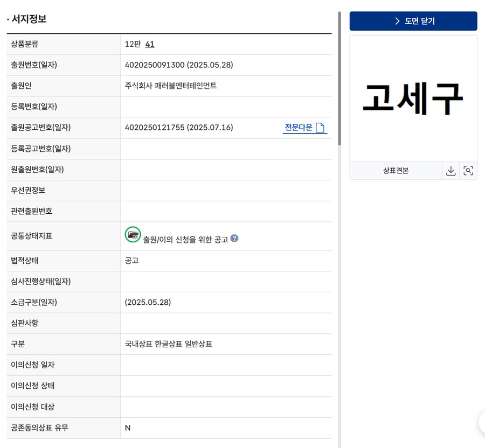Click the 우선권정보 row label
Image resolution: width=485 pixels, height=448 pixels.
(x=28, y=190)
